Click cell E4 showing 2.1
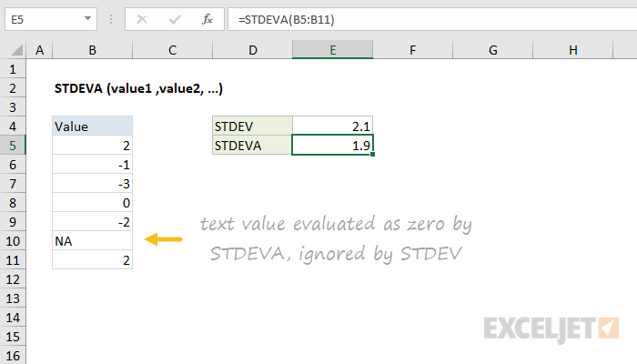This screenshot has width=637, height=364. pyautogui.click(x=332, y=126)
